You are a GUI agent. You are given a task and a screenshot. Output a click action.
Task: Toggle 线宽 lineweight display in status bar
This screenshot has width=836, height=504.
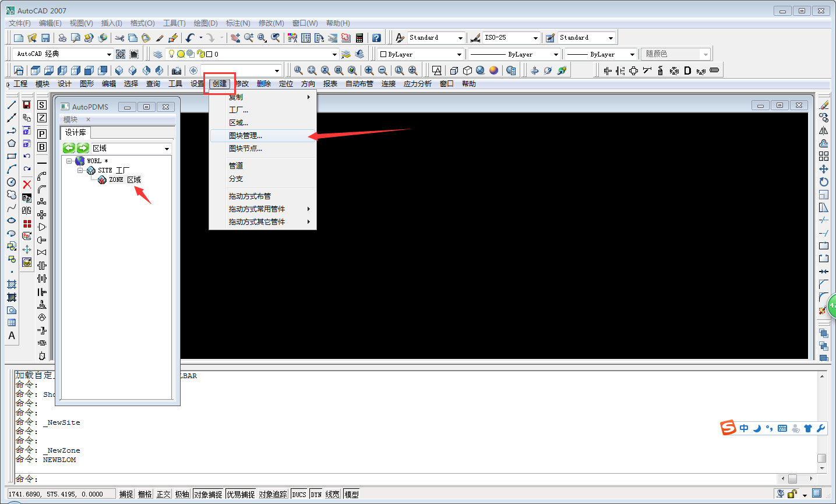[x=333, y=494]
